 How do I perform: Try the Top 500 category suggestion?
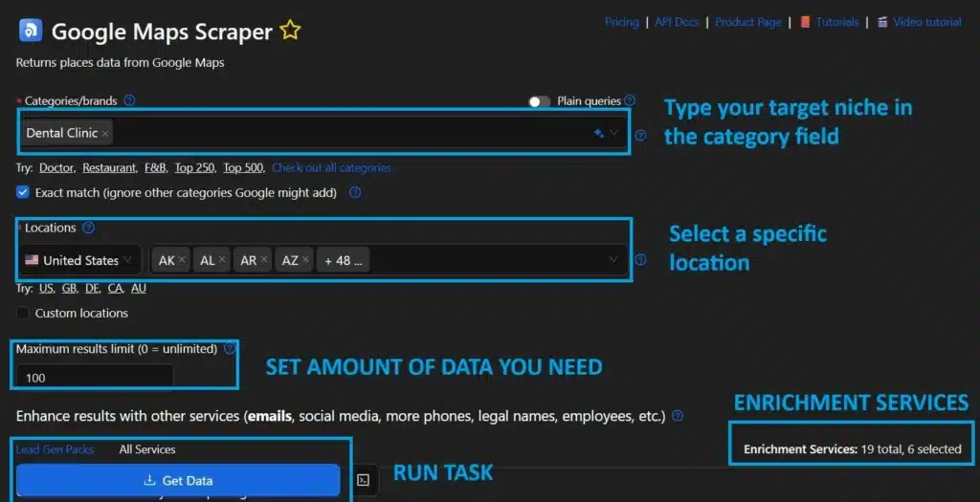(x=244, y=168)
